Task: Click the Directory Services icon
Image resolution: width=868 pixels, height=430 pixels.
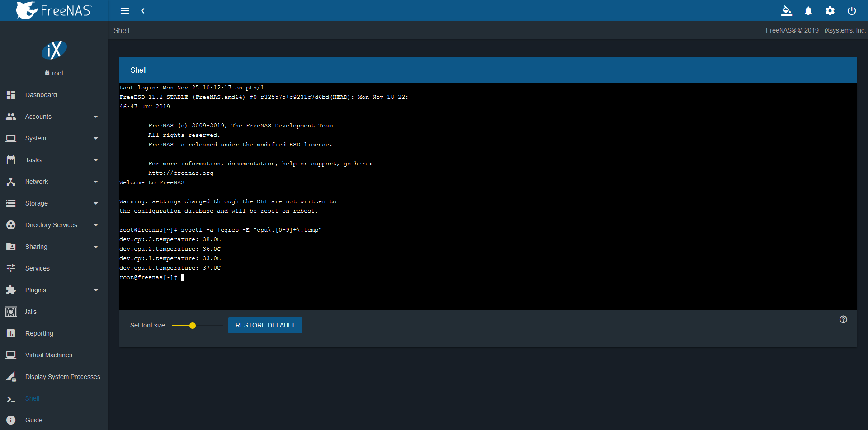Action: tap(11, 225)
